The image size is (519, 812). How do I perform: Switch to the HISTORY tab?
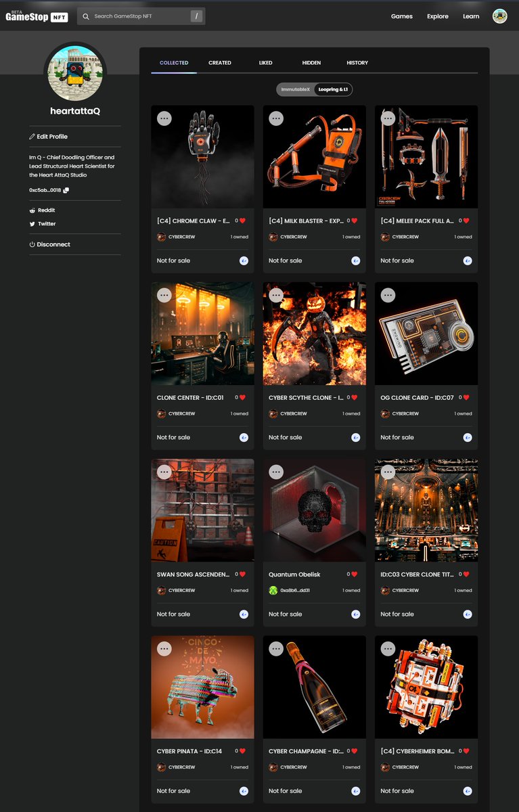click(x=357, y=63)
